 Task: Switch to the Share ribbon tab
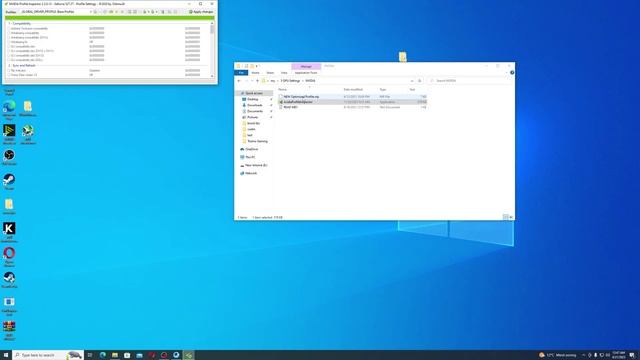tap(270, 73)
